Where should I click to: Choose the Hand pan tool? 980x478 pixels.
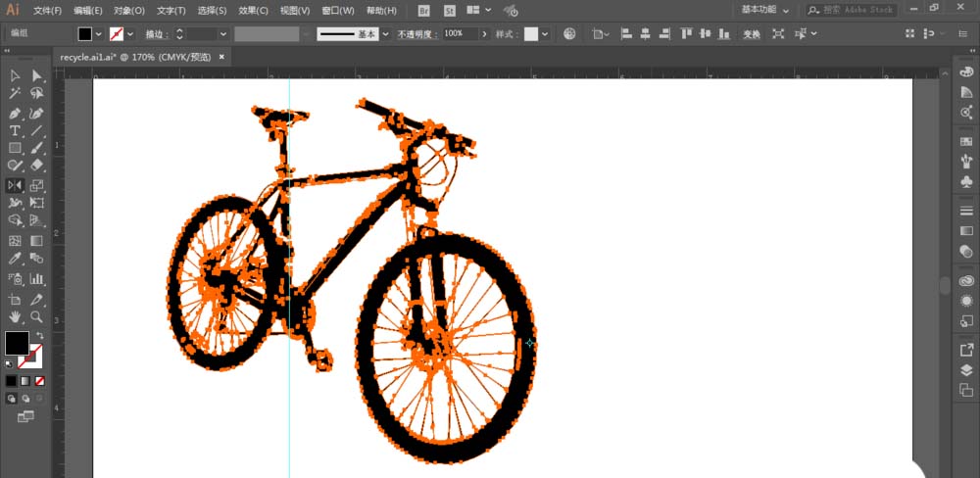click(15, 316)
